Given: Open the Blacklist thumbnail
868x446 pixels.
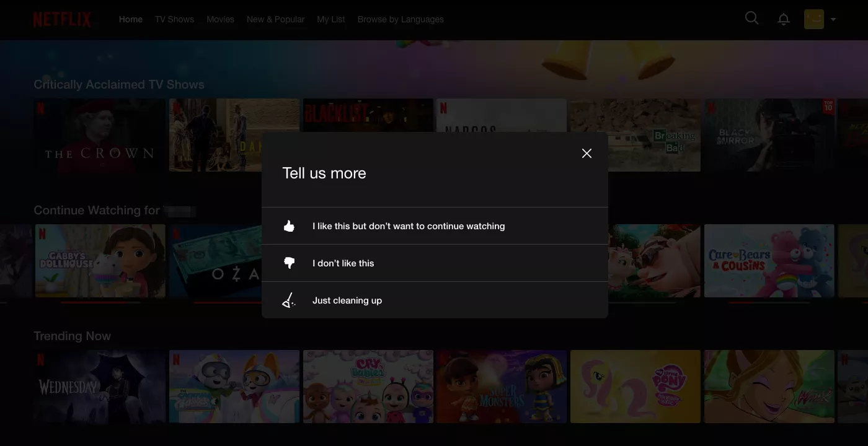Looking at the screenshot, I should [x=368, y=115].
